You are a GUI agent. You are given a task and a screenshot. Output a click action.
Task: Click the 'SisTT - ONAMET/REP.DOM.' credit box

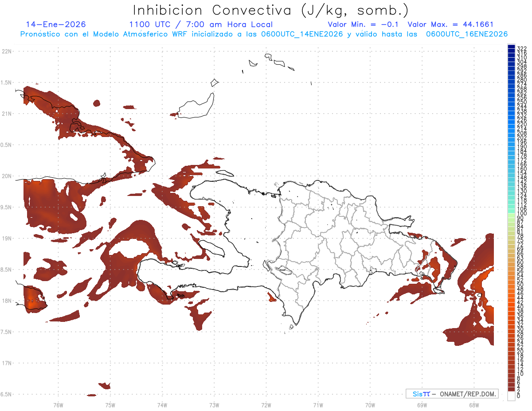click(x=452, y=394)
